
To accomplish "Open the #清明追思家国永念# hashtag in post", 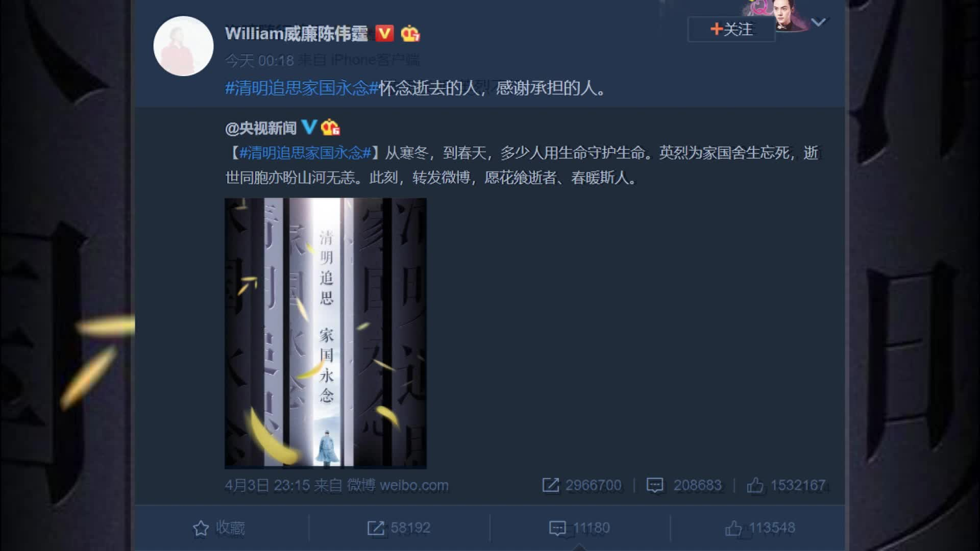I will [302, 88].
